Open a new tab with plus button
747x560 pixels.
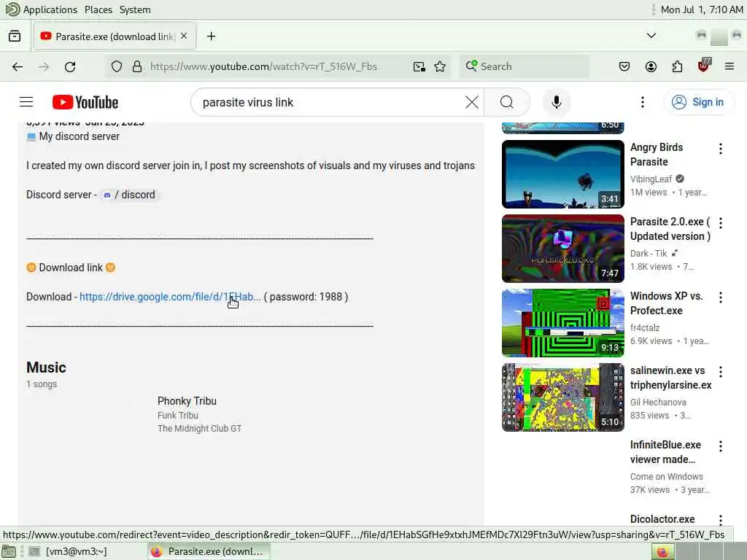point(211,36)
